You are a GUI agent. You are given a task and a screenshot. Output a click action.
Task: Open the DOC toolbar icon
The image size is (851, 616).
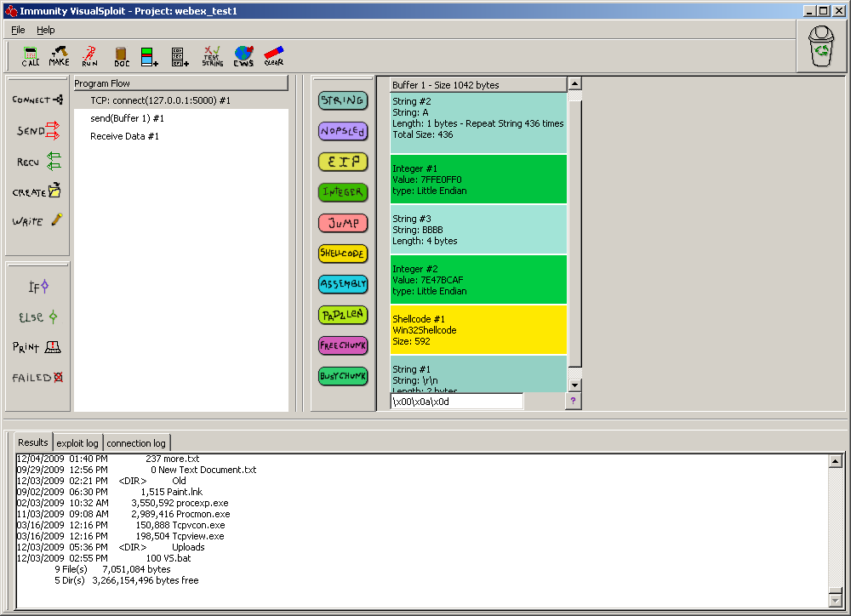(122, 56)
